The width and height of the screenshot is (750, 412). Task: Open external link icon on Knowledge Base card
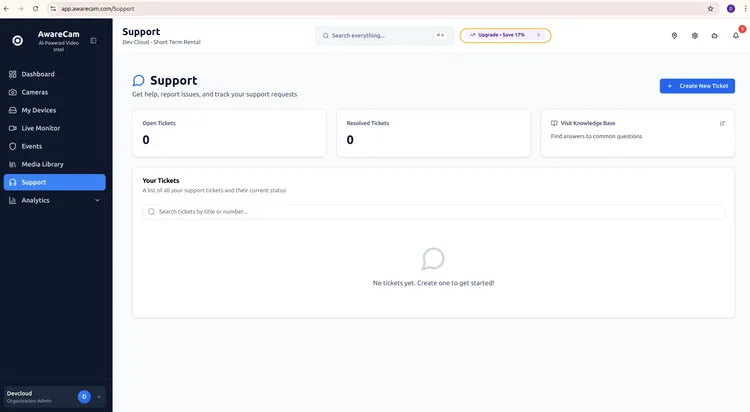coord(722,123)
